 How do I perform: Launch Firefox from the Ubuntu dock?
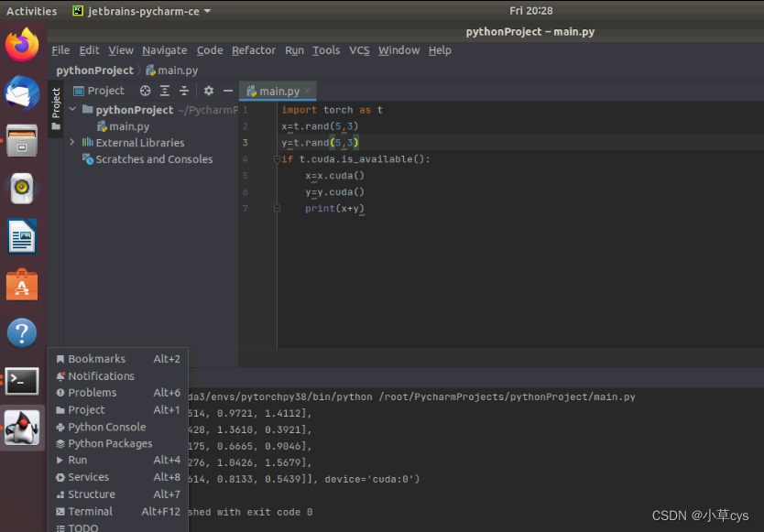(x=21, y=43)
